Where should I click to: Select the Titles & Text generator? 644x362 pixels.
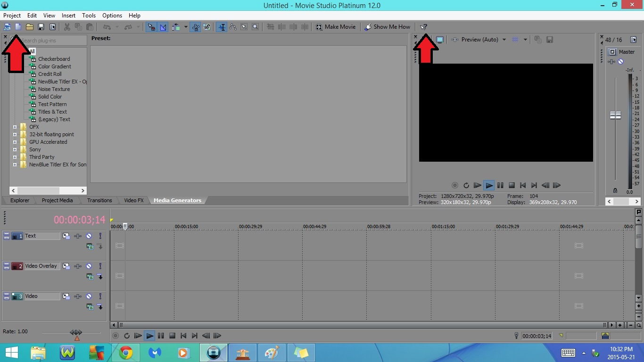pyautogui.click(x=52, y=112)
